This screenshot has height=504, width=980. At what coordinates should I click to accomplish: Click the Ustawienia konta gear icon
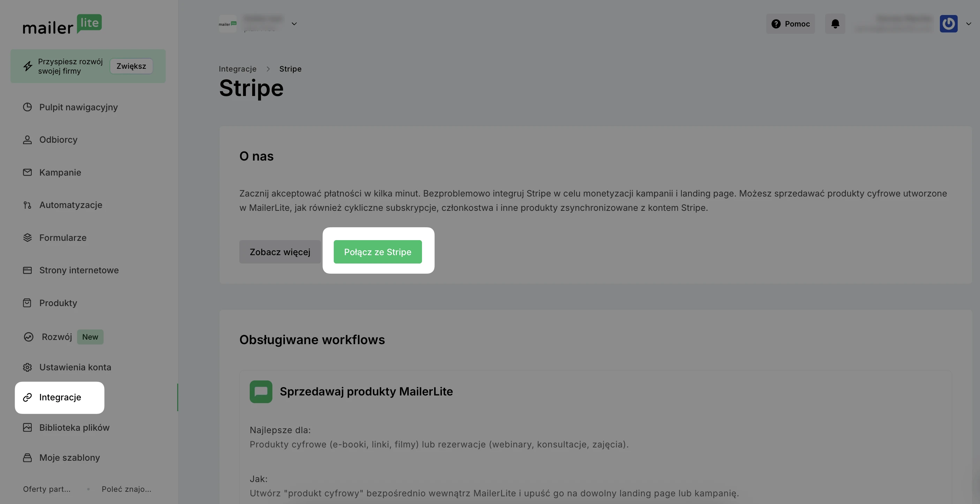click(x=28, y=367)
